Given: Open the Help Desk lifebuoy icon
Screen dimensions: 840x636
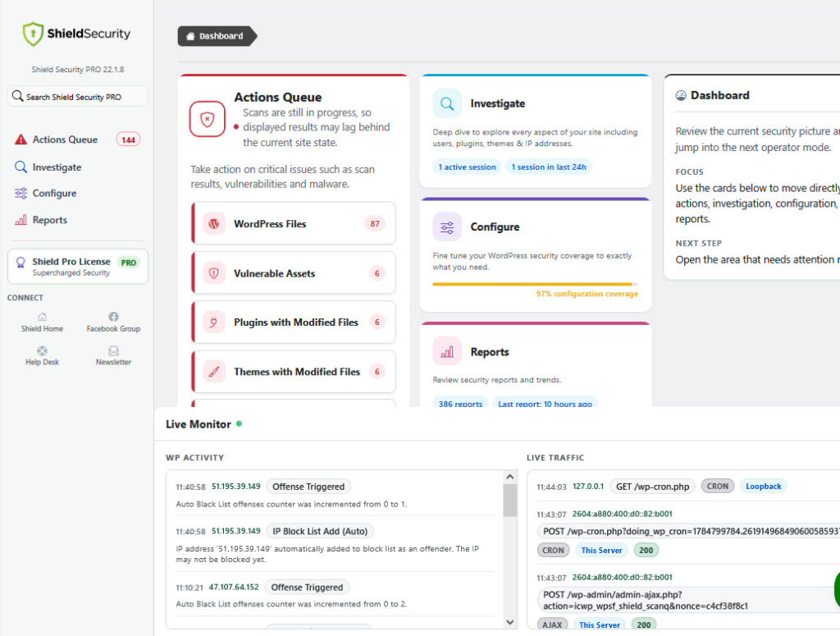Looking at the screenshot, I should tap(42, 350).
